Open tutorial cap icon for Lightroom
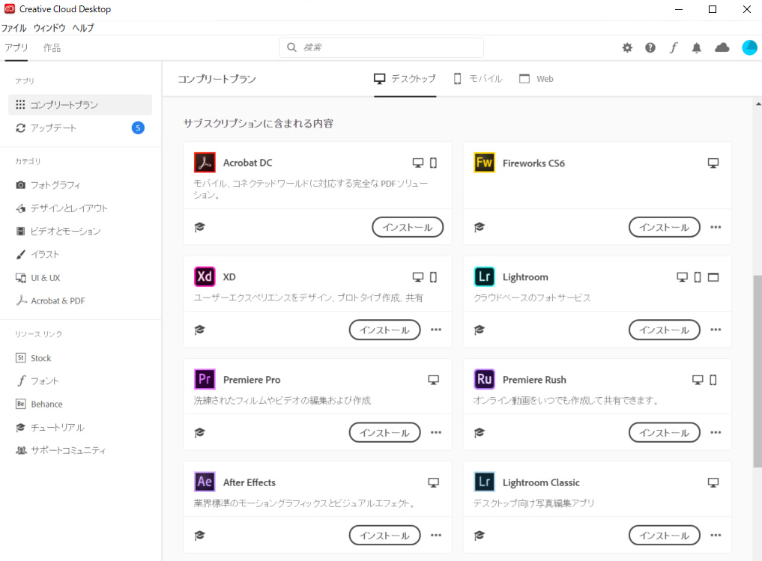This screenshot has height=561, width=762. pyautogui.click(x=479, y=330)
